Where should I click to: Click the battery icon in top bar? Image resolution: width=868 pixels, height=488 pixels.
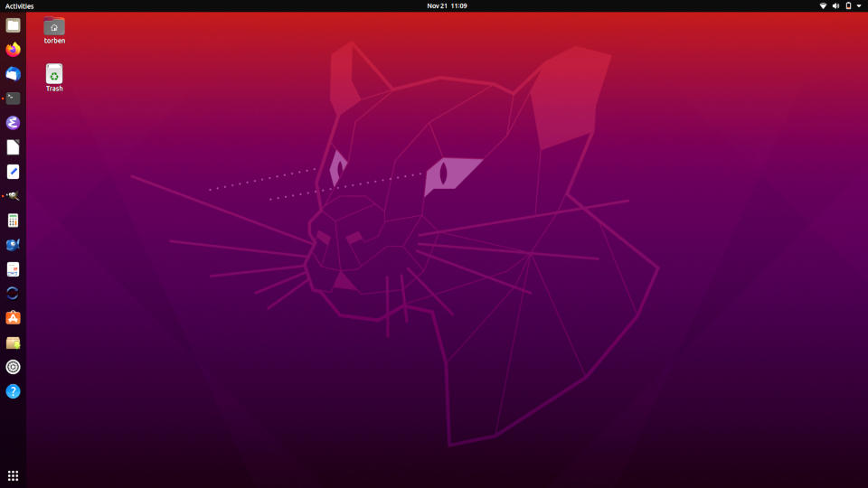click(x=848, y=5)
